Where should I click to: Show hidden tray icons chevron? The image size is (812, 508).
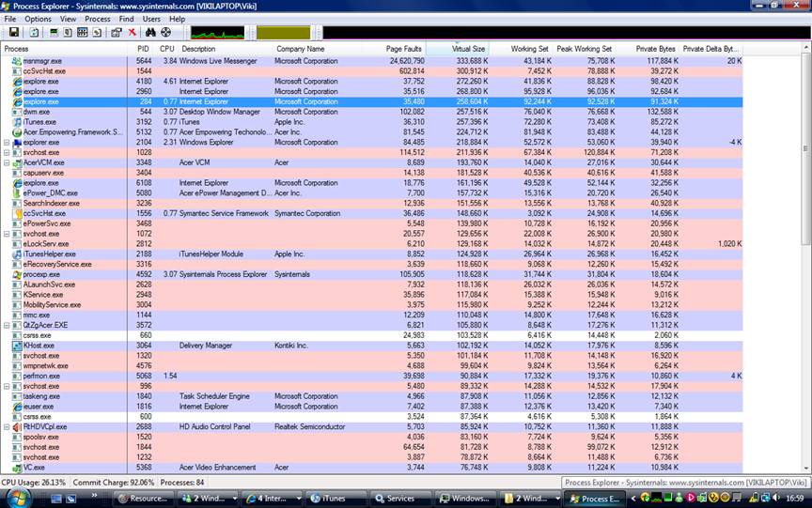[632, 499]
